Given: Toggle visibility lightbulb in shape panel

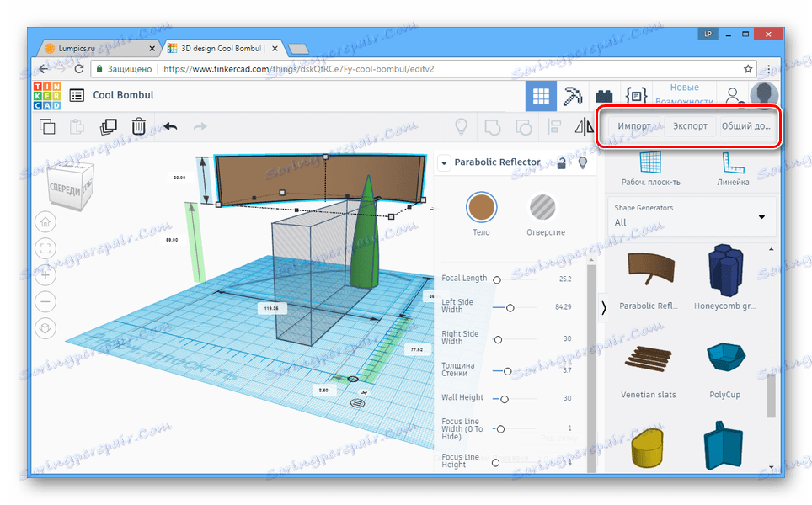Looking at the screenshot, I should pyautogui.click(x=583, y=163).
